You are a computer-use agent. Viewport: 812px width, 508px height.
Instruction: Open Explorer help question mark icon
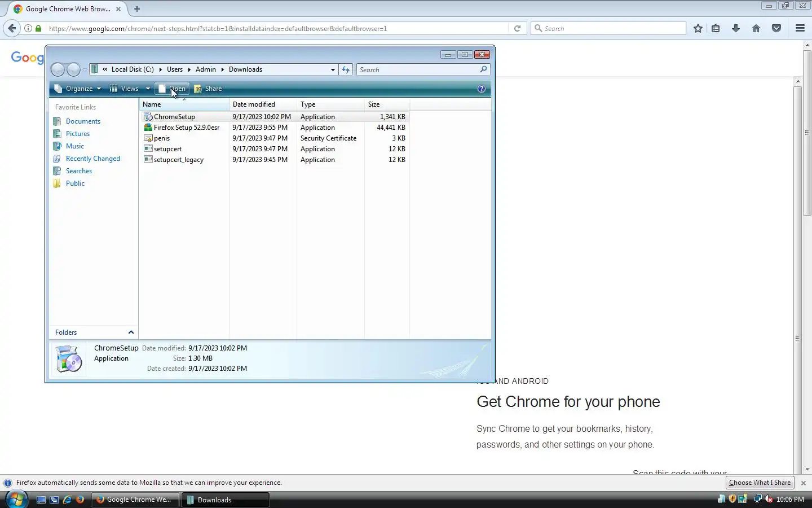(482, 89)
